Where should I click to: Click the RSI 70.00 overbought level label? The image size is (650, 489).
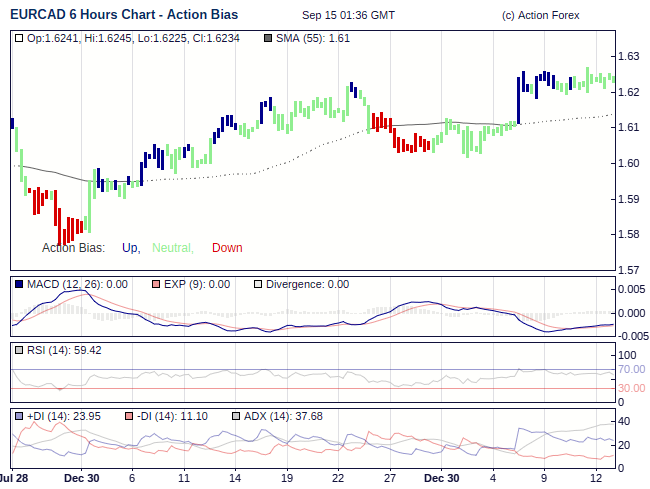[x=631, y=369]
